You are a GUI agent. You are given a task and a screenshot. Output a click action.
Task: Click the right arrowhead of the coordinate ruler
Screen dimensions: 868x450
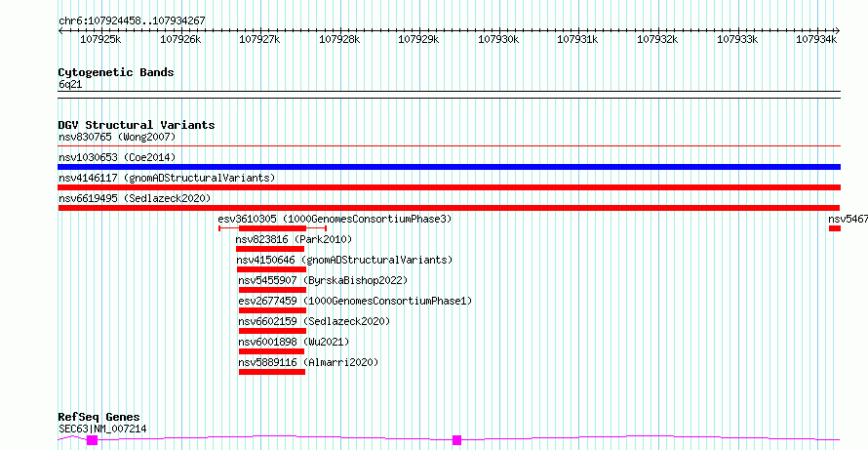click(x=838, y=31)
